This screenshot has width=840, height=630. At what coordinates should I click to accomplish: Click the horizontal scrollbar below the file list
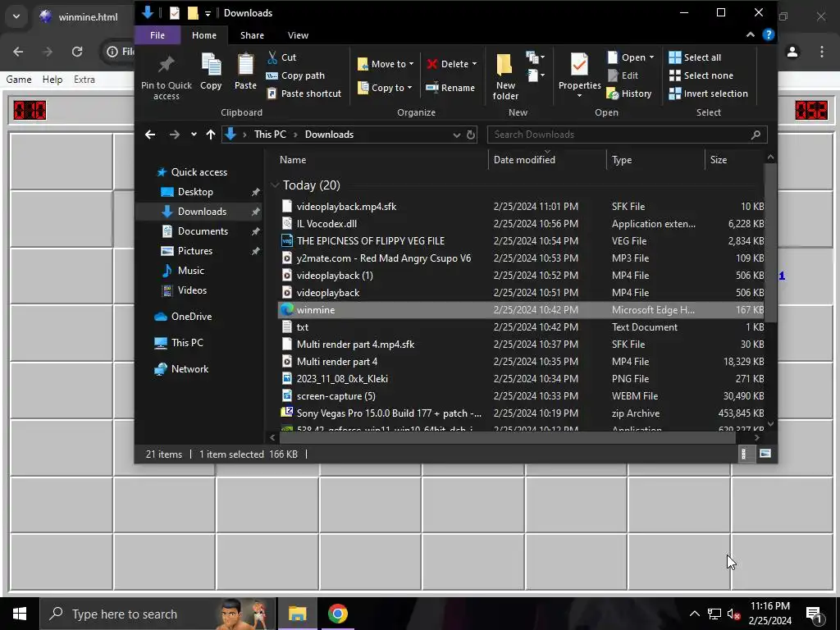[x=507, y=438]
